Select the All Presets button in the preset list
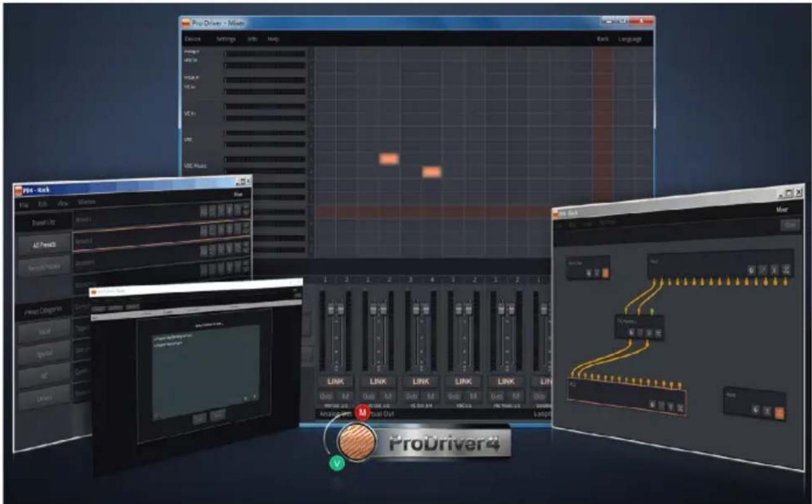The height and width of the screenshot is (504, 812). tap(46, 245)
